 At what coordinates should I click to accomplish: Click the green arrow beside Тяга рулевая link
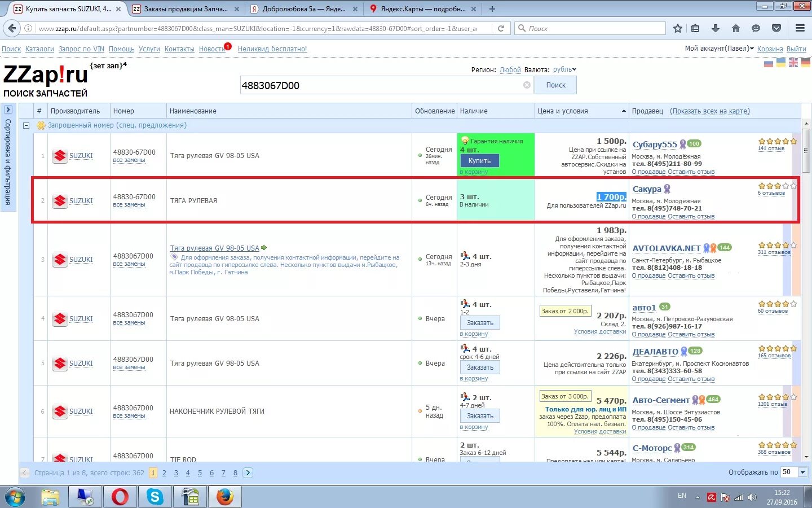point(264,248)
